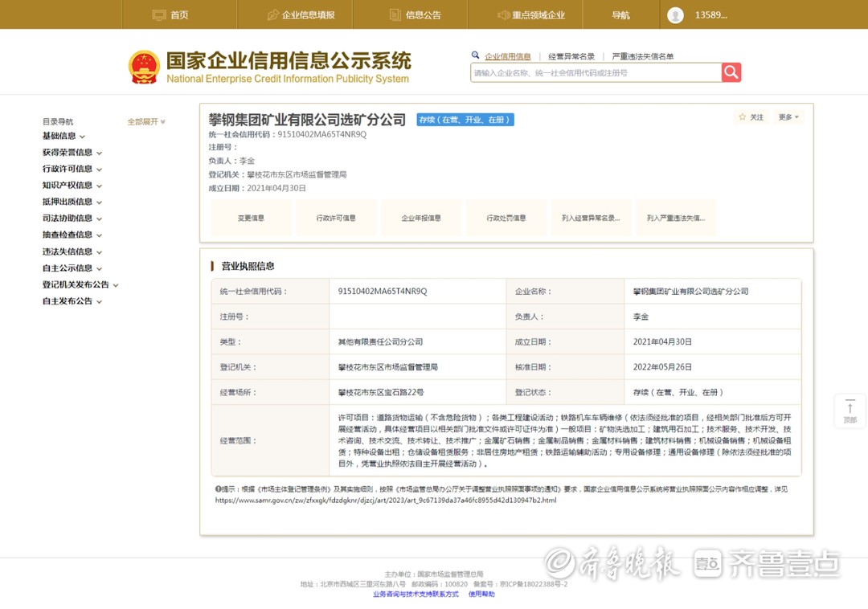The width and height of the screenshot is (868, 609).
Task: Expand 司法协助信息 section
Action: [72, 219]
